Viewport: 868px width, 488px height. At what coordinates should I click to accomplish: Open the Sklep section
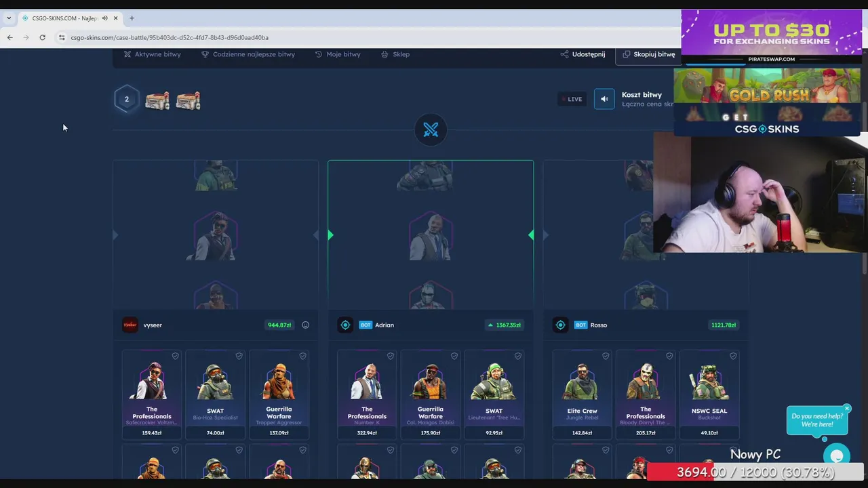395,54
